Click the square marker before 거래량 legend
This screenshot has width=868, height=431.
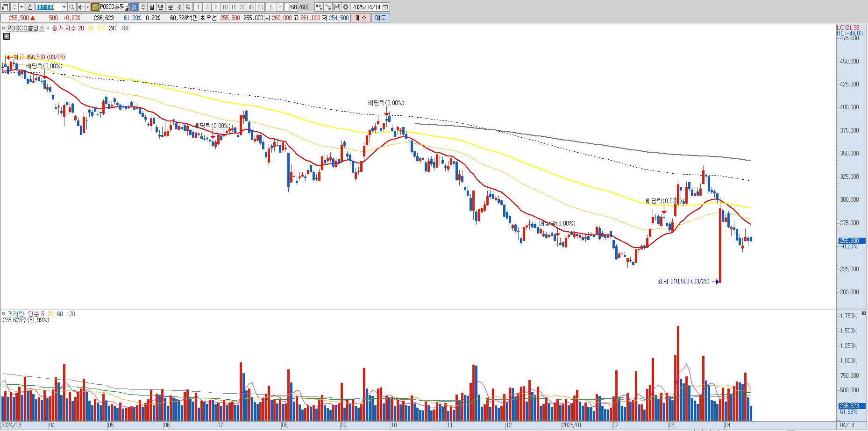tap(4, 314)
